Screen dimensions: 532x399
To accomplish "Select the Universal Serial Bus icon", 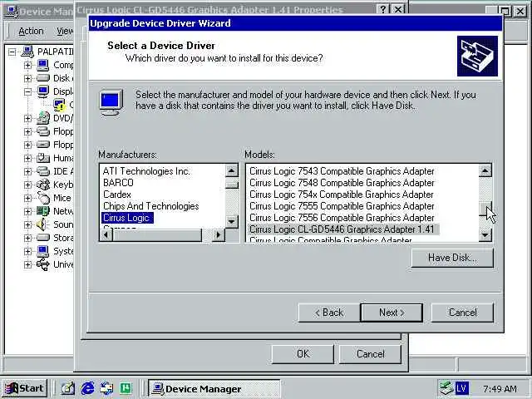I will [43, 264].
